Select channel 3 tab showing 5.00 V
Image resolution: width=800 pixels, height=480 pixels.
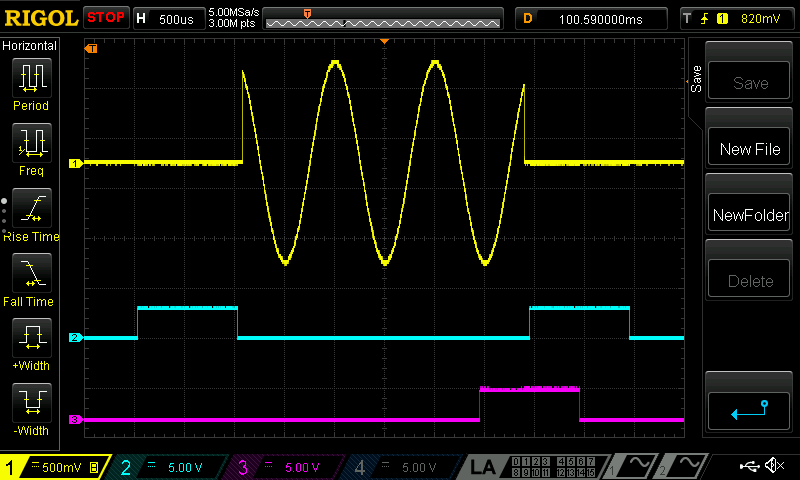(285, 467)
